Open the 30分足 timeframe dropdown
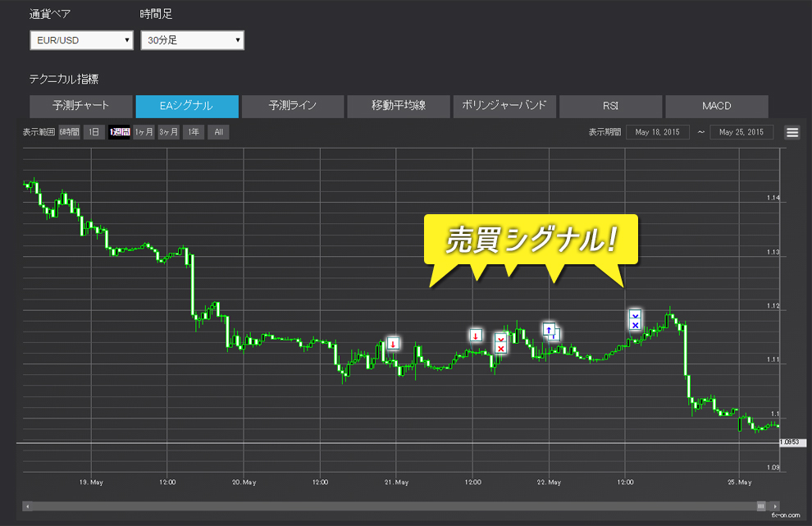The height and width of the screenshot is (526, 812). [193, 40]
